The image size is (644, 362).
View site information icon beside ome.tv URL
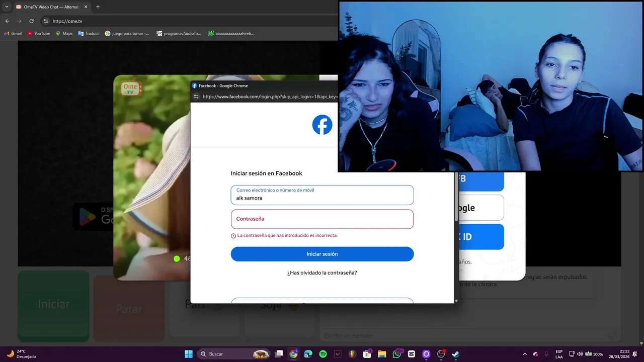click(x=46, y=21)
